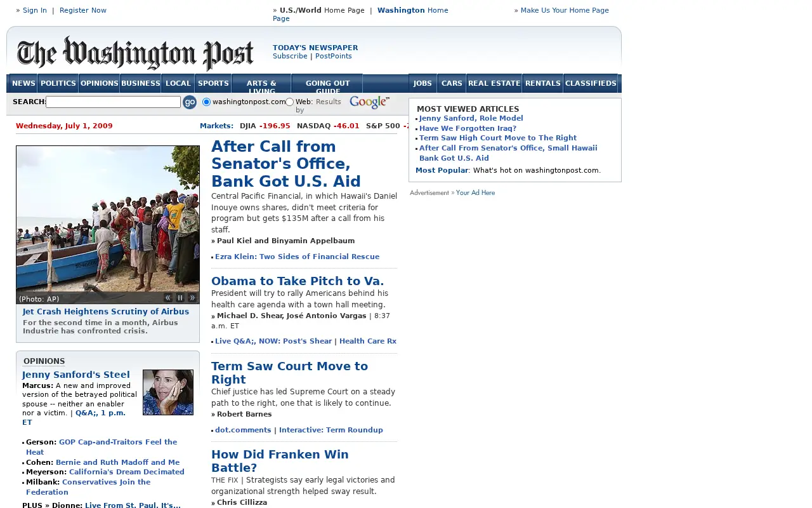Screen dimensions: 812x508
Task: Open Have We Forgotten Iraq? article
Action: [468, 128]
